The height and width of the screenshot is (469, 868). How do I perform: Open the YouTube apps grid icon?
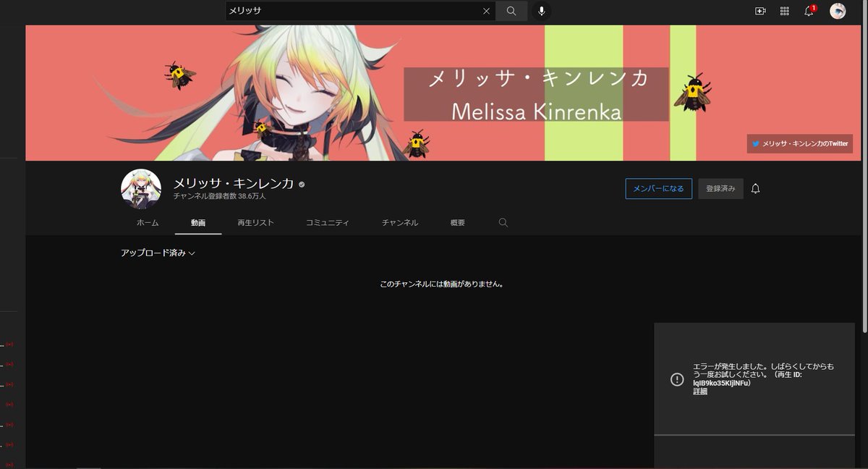(785, 11)
